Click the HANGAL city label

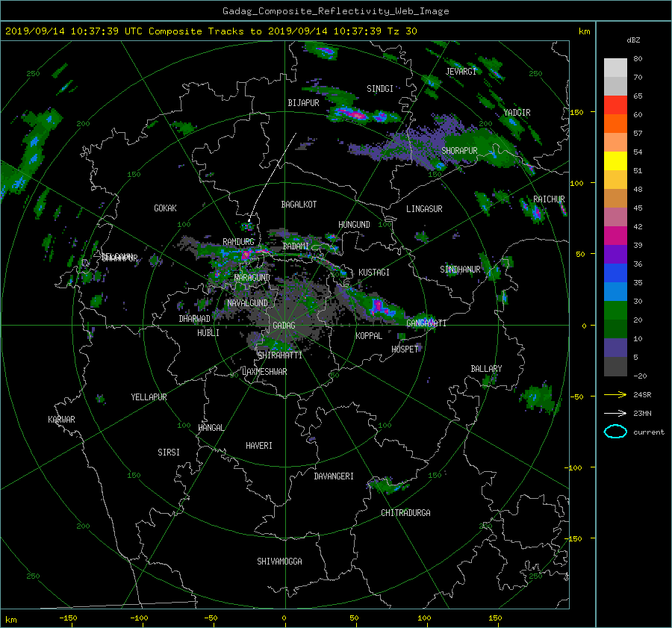point(211,428)
